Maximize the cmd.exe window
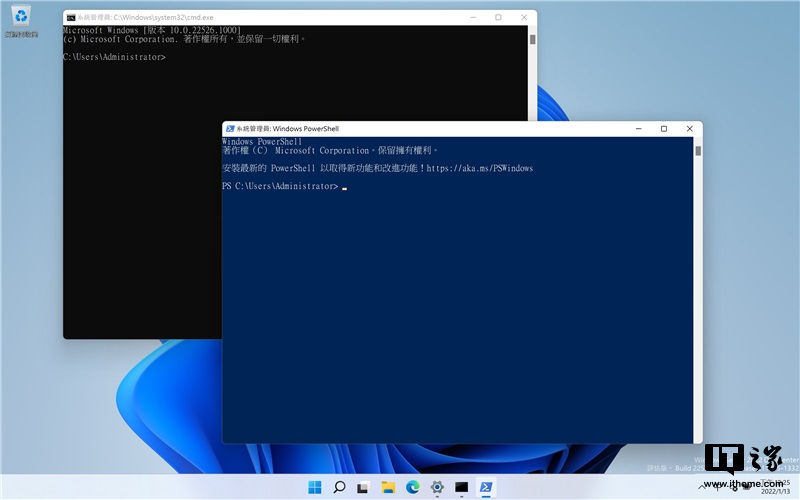Viewport: 800px width, 500px height. click(497, 18)
